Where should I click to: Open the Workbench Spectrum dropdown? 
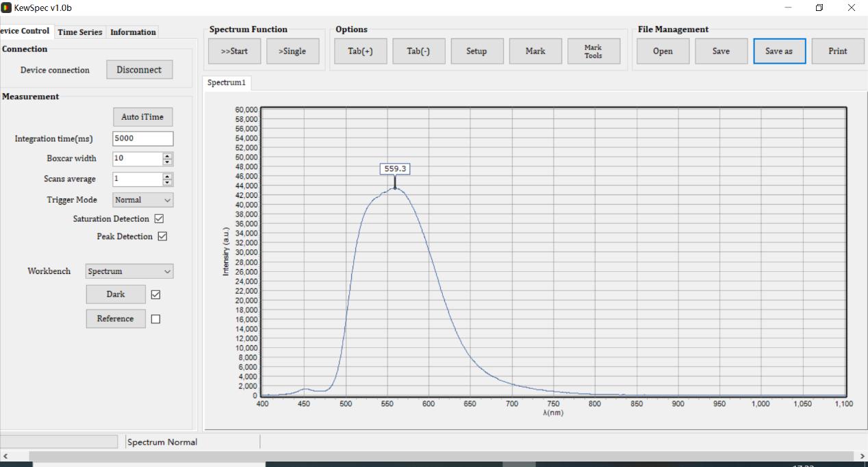(x=129, y=271)
